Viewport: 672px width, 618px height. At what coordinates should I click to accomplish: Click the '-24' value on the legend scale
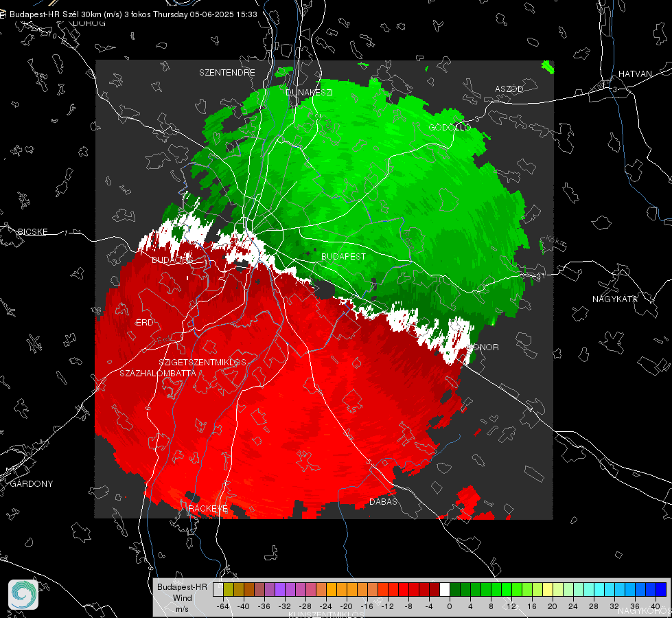(x=326, y=606)
